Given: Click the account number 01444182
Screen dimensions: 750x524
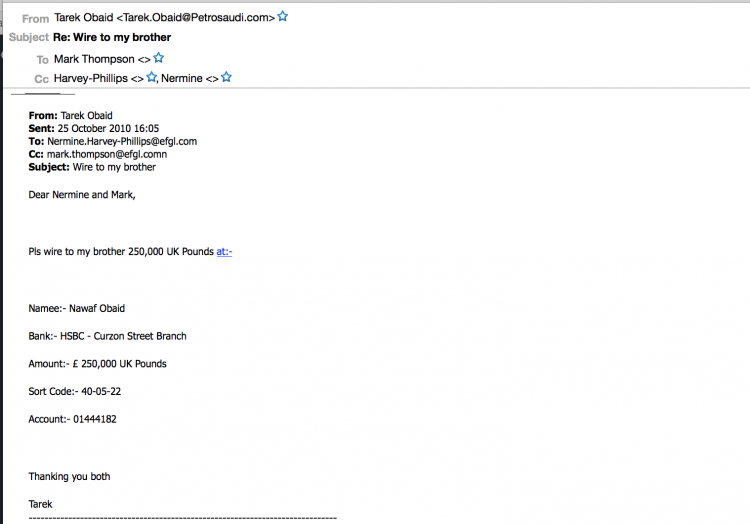Looking at the screenshot, I should (x=95, y=419).
